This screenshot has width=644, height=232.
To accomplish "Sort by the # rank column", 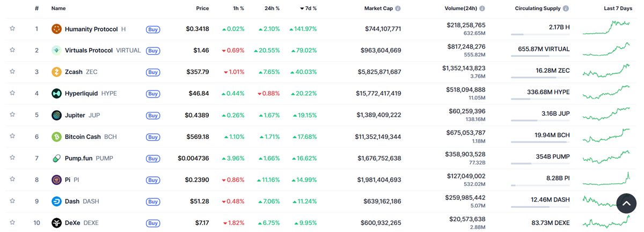I will pyautogui.click(x=36, y=9).
